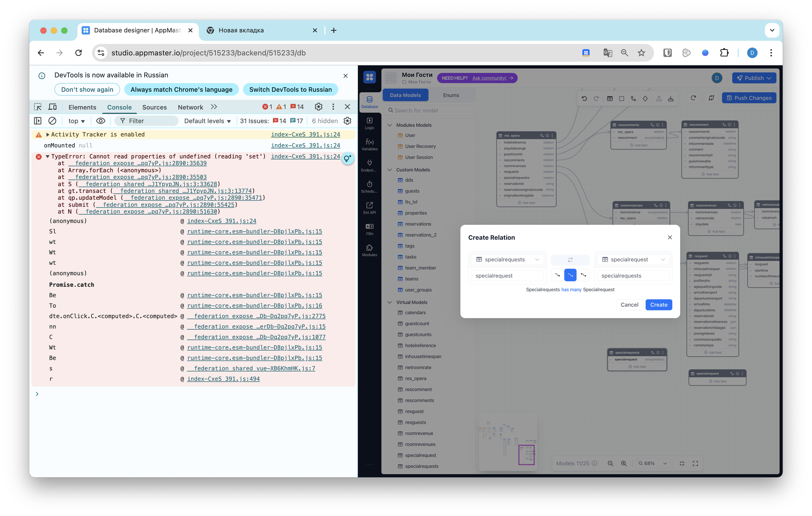Undo the last designer action
Screen dimensions: 812x516
tap(584, 98)
